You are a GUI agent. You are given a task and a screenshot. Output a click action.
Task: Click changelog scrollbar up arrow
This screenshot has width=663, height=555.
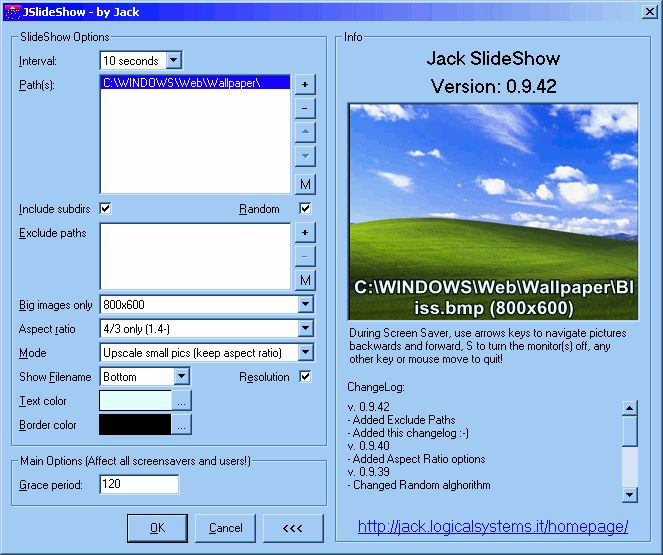[630, 408]
